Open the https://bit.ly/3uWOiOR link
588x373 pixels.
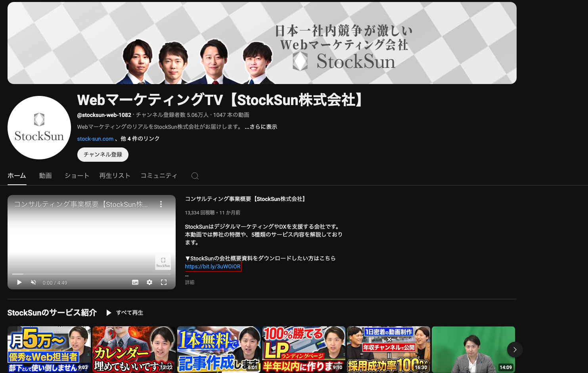click(x=213, y=266)
